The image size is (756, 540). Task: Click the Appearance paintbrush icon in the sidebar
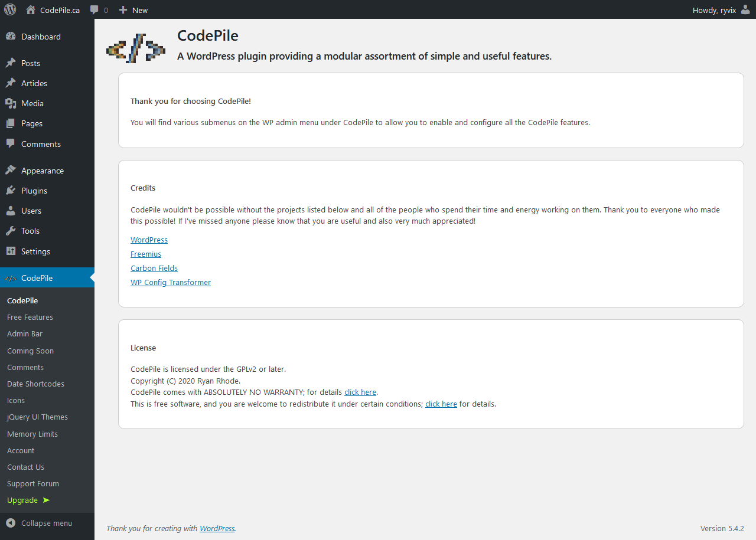tap(11, 171)
